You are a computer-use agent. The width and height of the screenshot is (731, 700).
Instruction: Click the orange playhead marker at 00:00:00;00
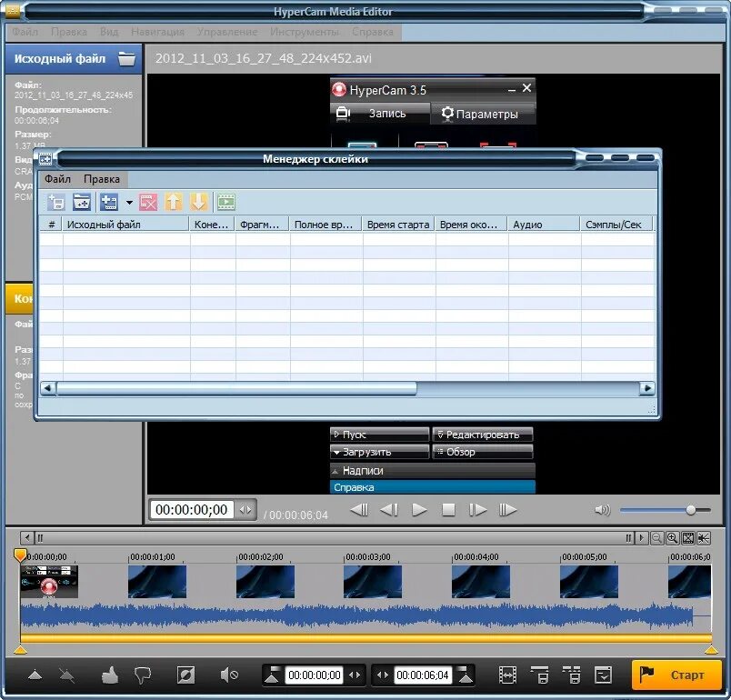20,555
